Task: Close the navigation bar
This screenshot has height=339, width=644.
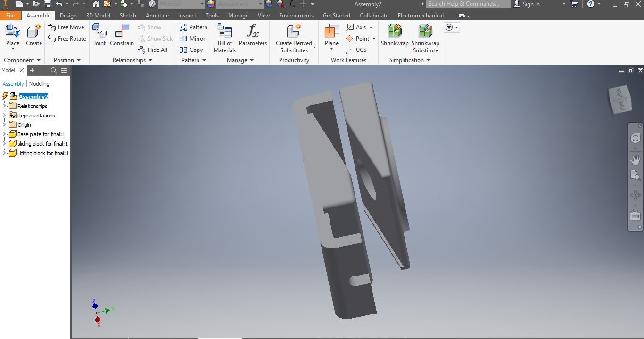Action: [x=639, y=126]
